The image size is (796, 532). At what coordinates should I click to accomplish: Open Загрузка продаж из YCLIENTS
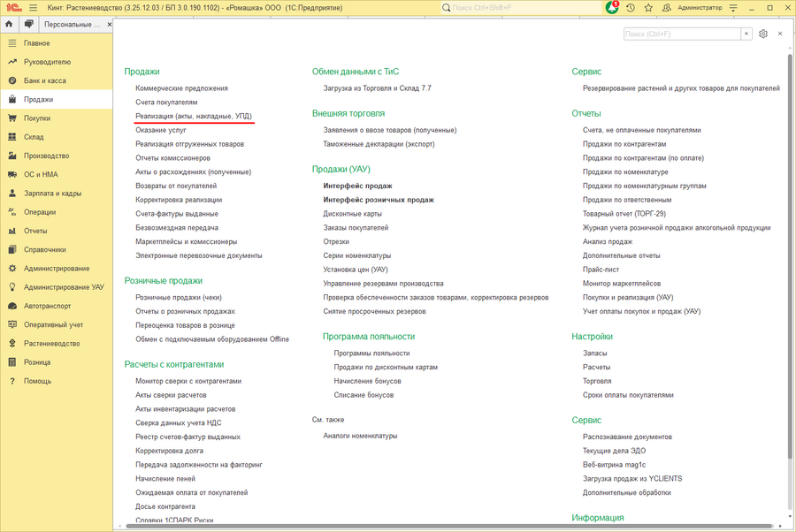pos(632,479)
